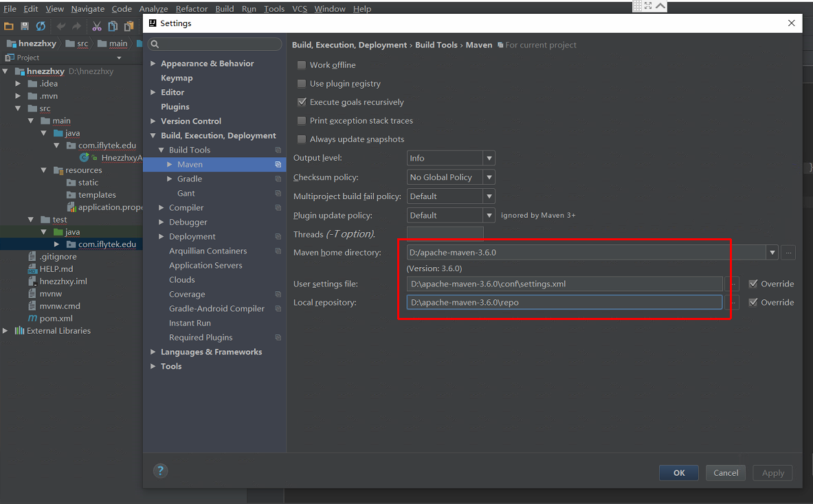Click the Apply button
The image size is (813, 504).
tap(772, 473)
